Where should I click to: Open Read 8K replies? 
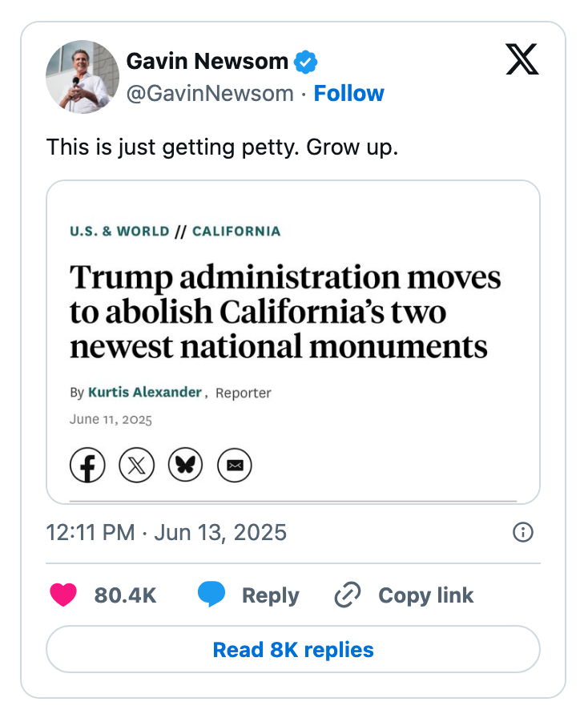(293, 650)
